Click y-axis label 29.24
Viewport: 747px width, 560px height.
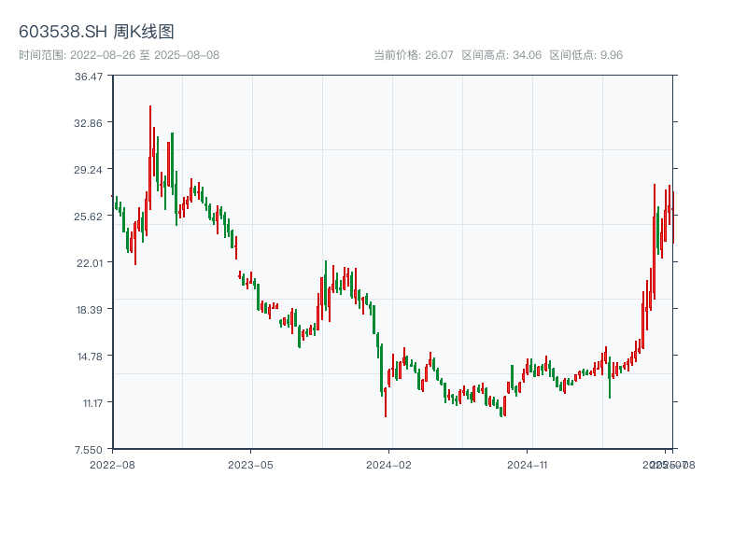coord(88,170)
